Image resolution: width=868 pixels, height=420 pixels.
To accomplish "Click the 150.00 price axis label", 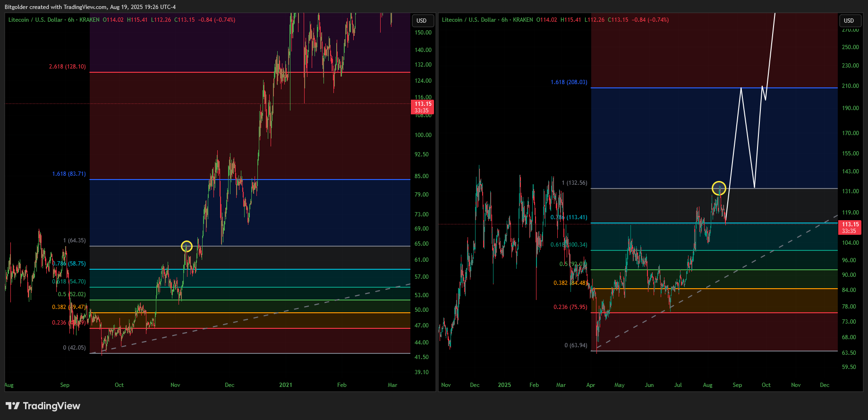I will tap(423, 33).
